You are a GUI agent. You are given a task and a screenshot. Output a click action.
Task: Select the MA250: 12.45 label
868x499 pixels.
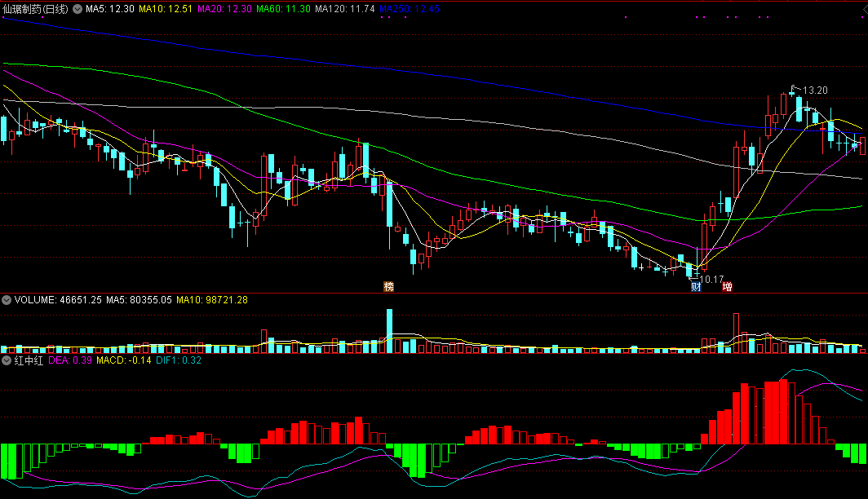(409, 9)
